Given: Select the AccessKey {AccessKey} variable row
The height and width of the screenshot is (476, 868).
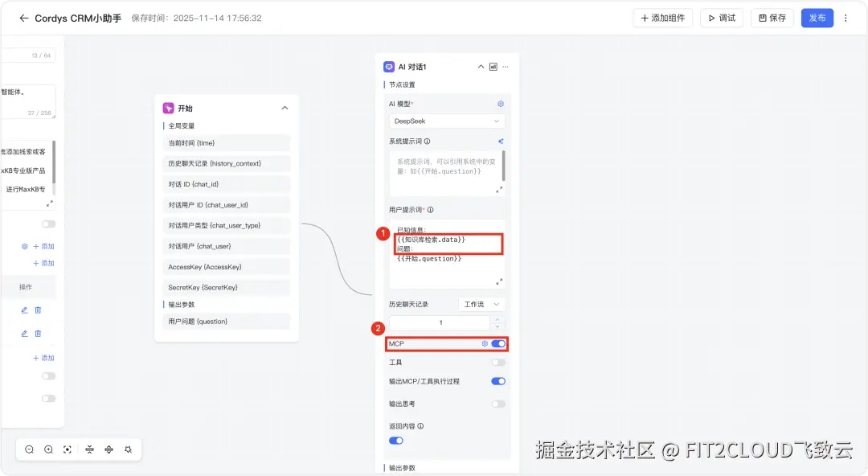Looking at the screenshot, I should (x=227, y=267).
